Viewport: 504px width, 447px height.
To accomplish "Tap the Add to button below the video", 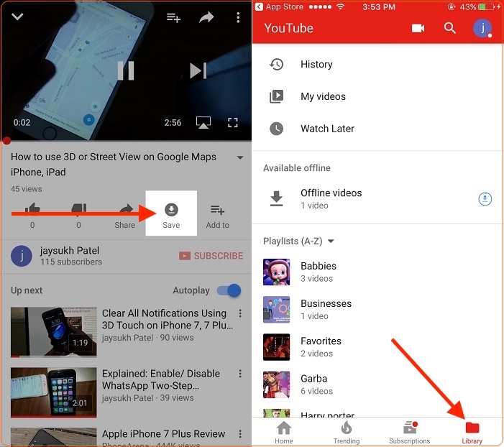I will [218, 216].
